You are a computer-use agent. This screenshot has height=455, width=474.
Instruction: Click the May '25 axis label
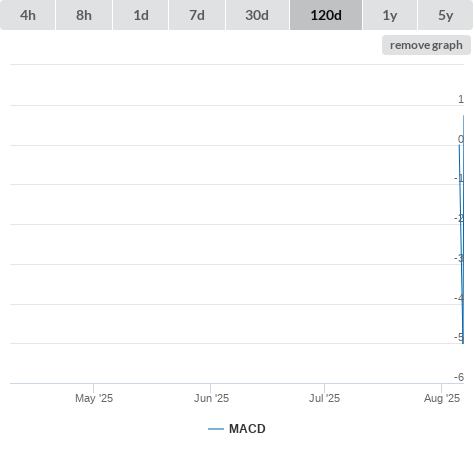94,398
